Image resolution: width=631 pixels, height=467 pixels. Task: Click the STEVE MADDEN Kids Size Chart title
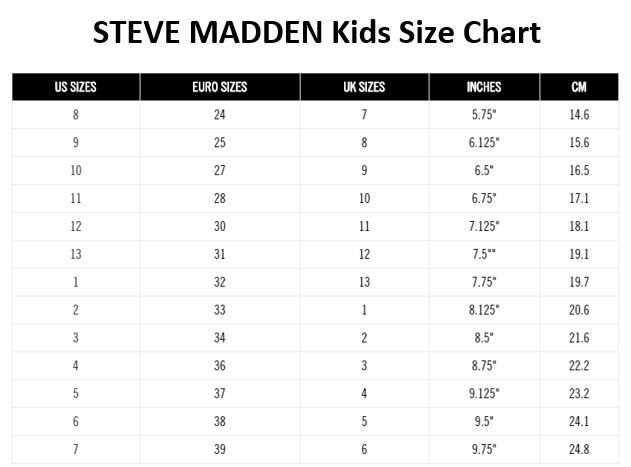[x=316, y=32]
